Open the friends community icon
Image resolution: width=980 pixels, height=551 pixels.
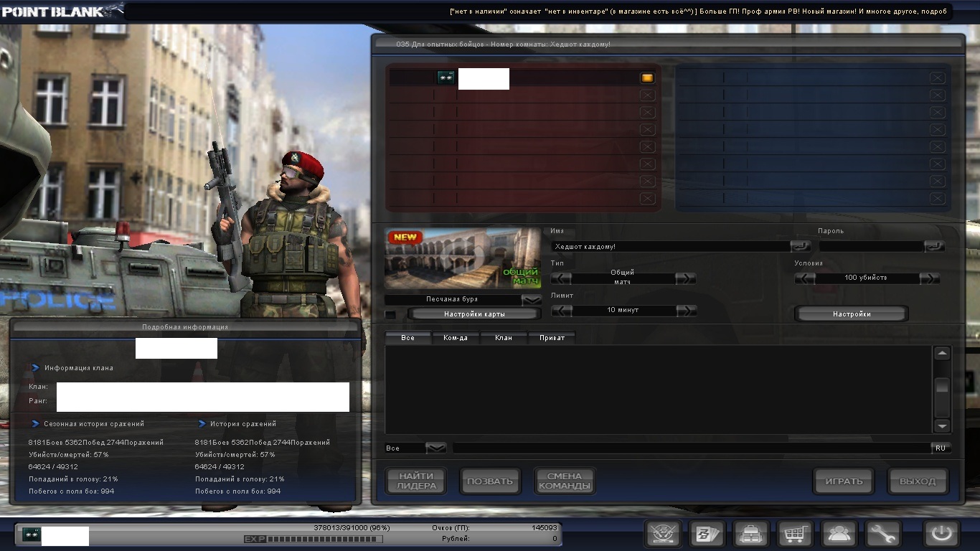pos(839,534)
